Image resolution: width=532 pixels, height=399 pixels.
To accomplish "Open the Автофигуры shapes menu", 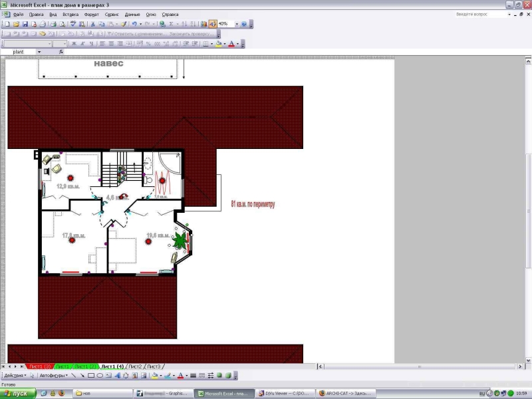I will (54, 376).
